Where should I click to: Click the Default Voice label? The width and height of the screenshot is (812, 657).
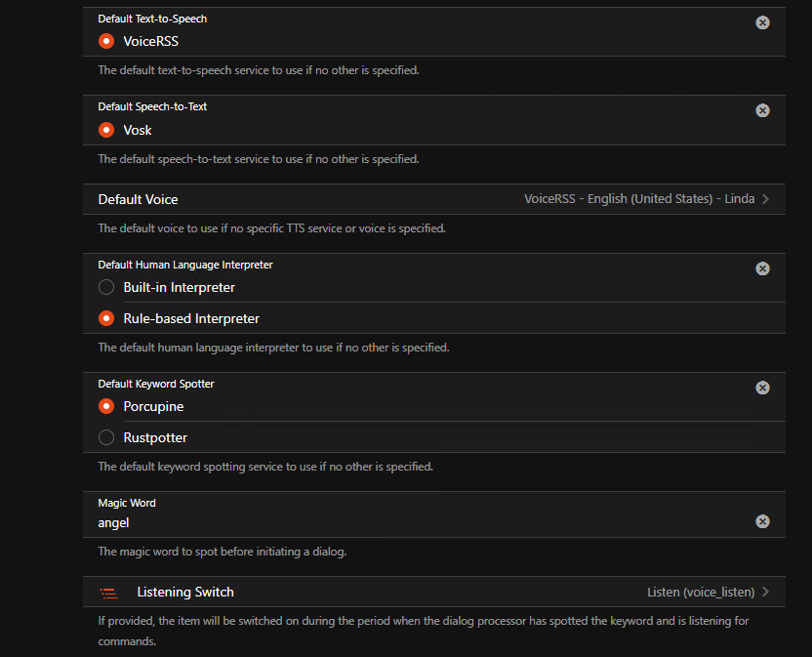coord(138,199)
